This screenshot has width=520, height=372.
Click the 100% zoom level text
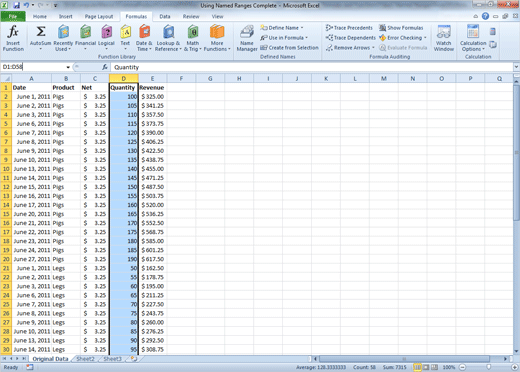(x=449, y=367)
